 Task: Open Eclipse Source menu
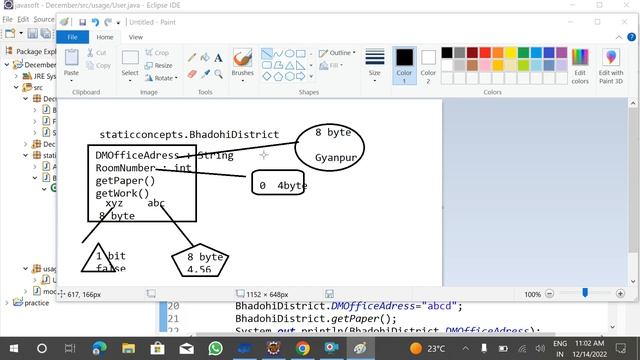(44, 19)
